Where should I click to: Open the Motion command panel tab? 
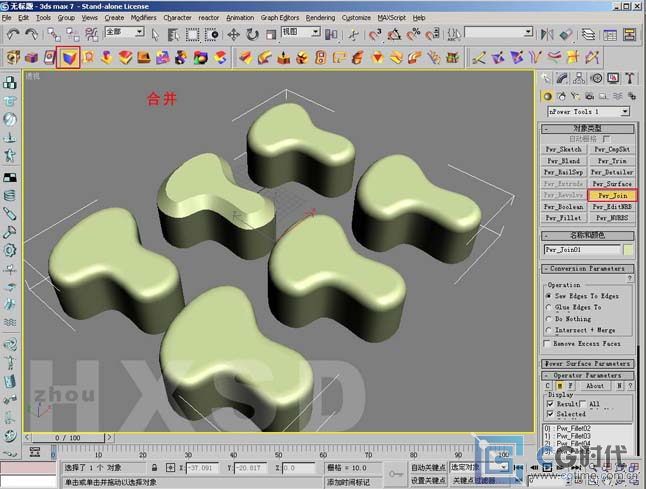tap(596, 78)
